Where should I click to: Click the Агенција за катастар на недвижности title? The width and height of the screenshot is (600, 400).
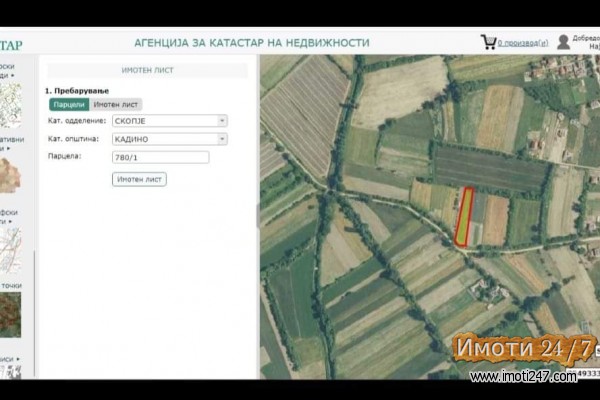[x=251, y=43]
